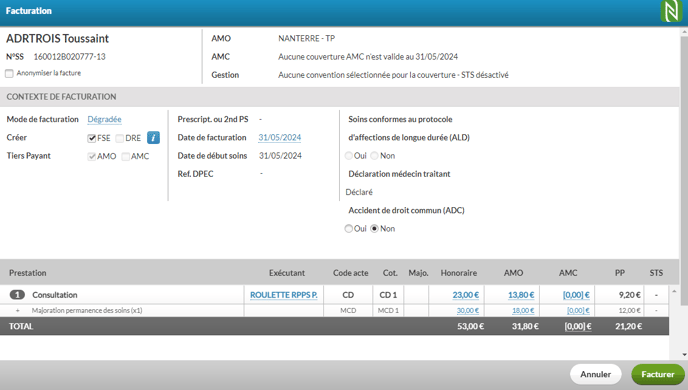Click the total 53,00 € honoraire

[470, 326]
